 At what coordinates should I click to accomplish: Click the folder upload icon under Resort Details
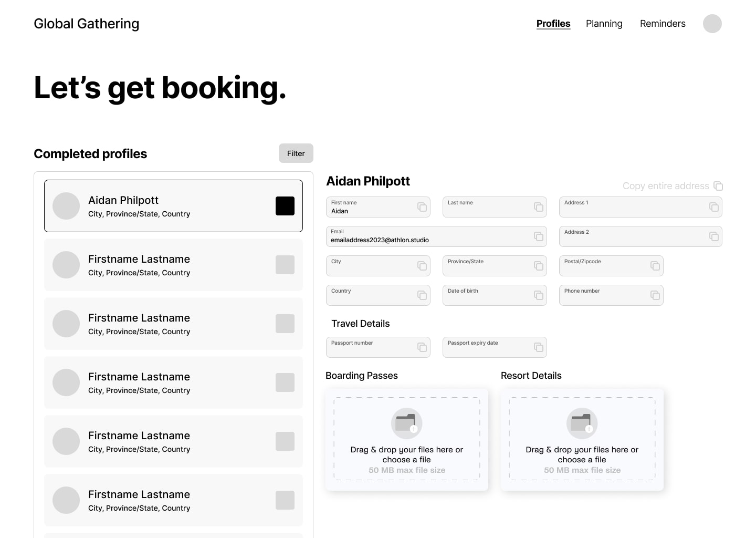coord(582,423)
